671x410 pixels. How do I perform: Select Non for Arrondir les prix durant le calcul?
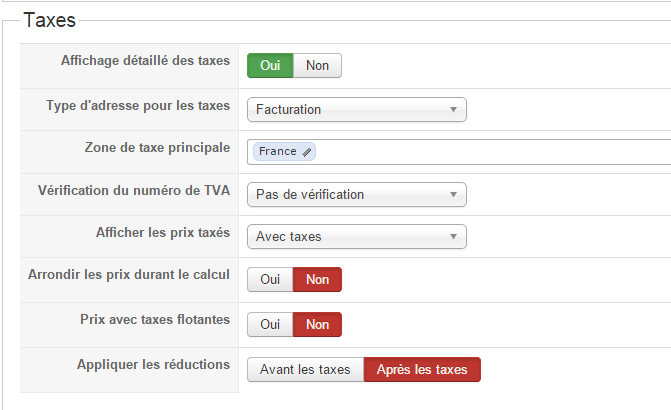click(x=317, y=279)
